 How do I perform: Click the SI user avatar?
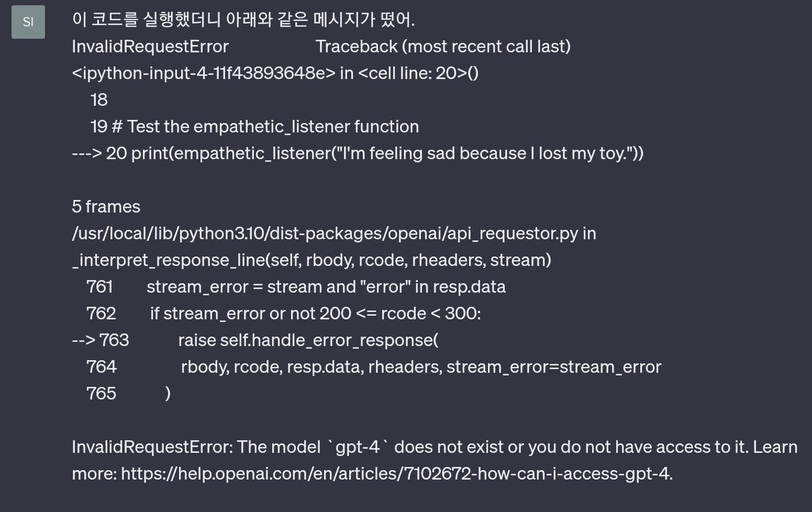(28, 22)
